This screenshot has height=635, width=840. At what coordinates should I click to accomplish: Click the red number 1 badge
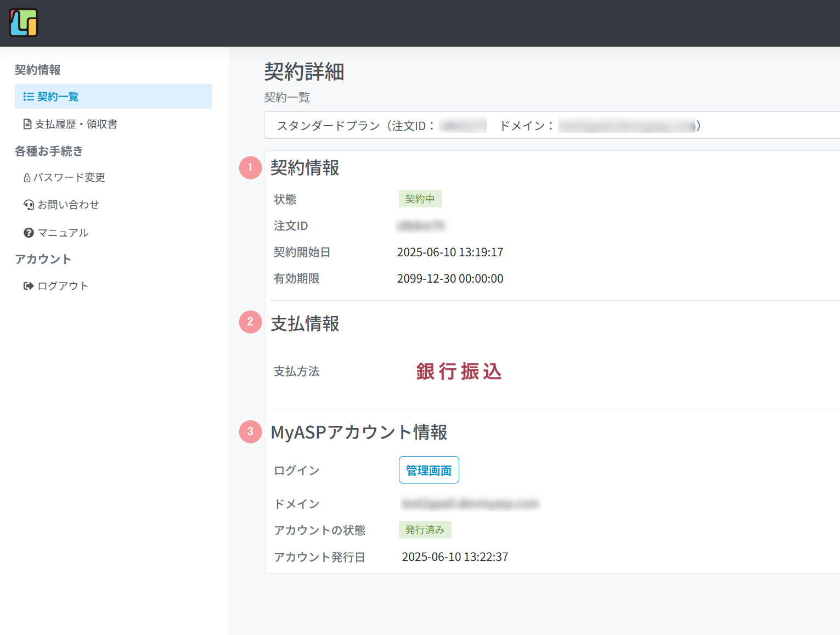click(x=250, y=167)
